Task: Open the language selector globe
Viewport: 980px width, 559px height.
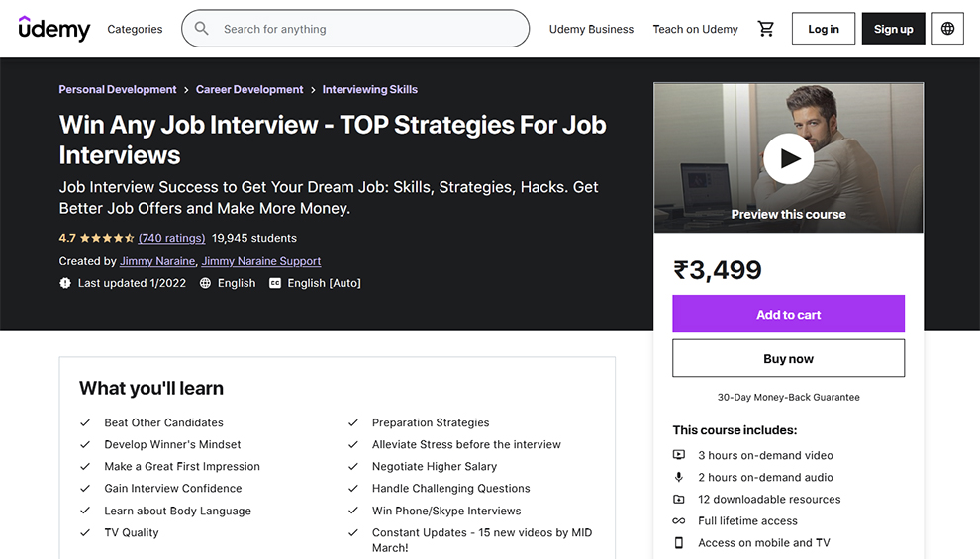Action: click(x=947, y=29)
